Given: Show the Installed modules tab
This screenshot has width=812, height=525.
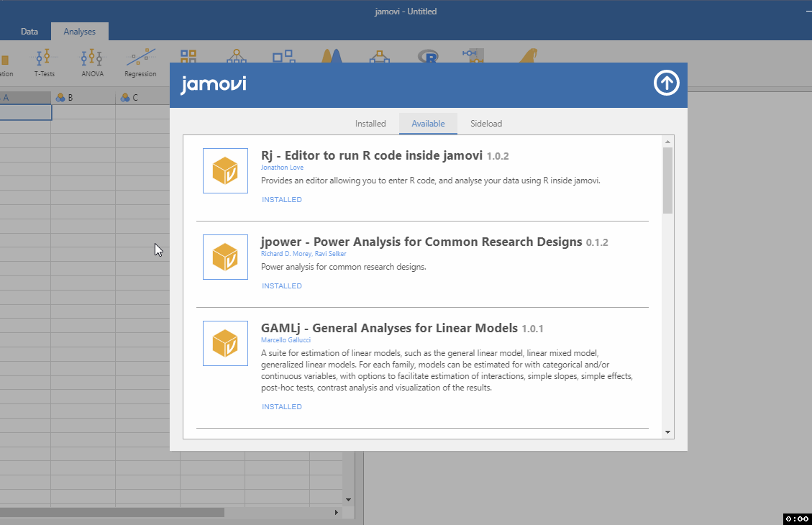Looking at the screenshot, I should [x=370, y=124].
